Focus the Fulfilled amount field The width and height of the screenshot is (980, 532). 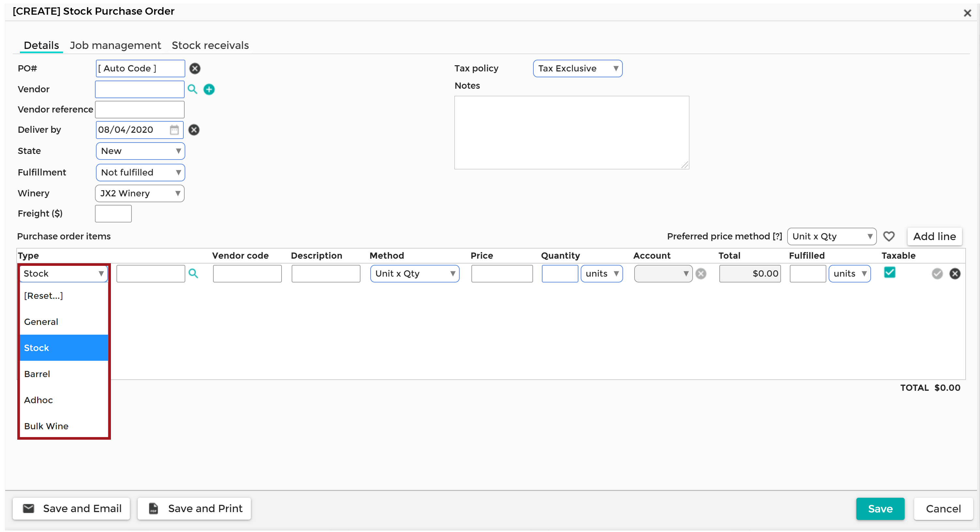tap(808, 274)
